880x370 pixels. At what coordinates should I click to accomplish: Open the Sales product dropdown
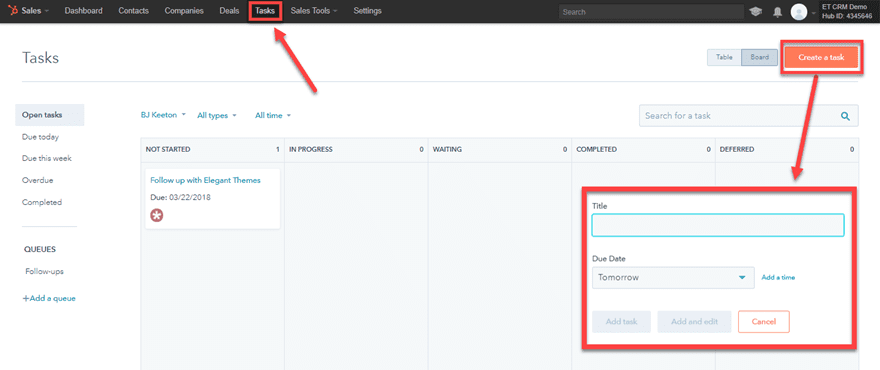[35, 11]
